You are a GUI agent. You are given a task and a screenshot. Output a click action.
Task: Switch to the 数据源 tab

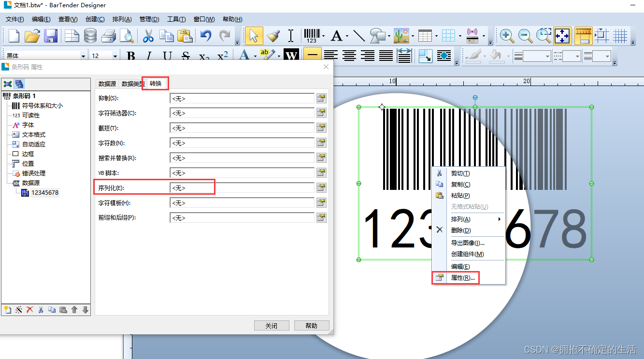click(x=107, y=84)
